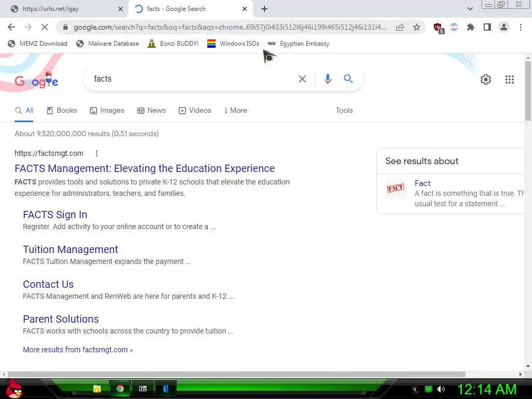This screenshot has width=532, height=399.
Task: Select the All results tab
Action: pos(24,111)
